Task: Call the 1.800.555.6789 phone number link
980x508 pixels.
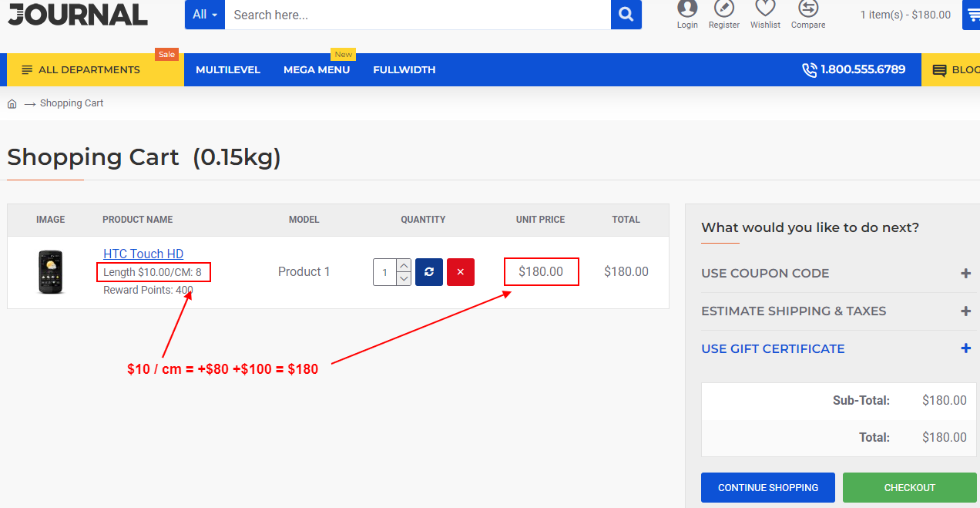Action: (863, 70)
